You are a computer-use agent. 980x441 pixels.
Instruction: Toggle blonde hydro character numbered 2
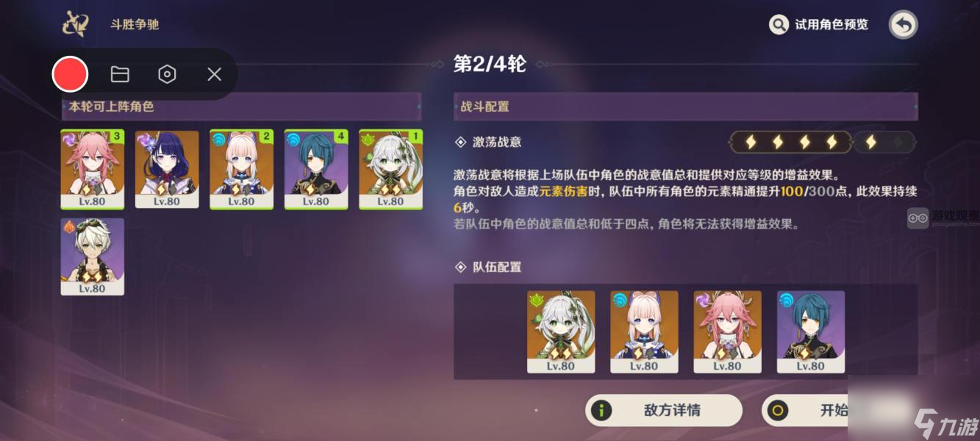click(242, 170)
